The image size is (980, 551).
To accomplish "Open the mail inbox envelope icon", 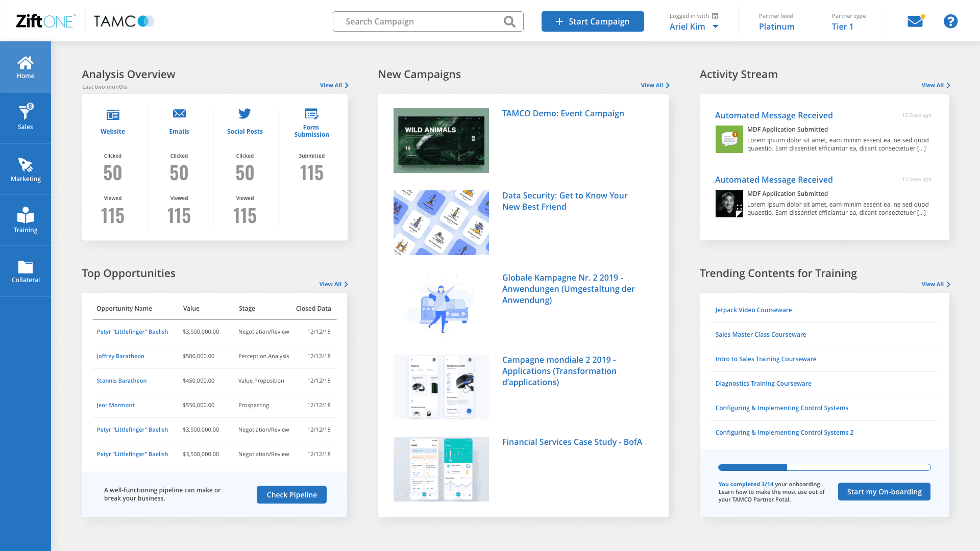I will 915,21.
